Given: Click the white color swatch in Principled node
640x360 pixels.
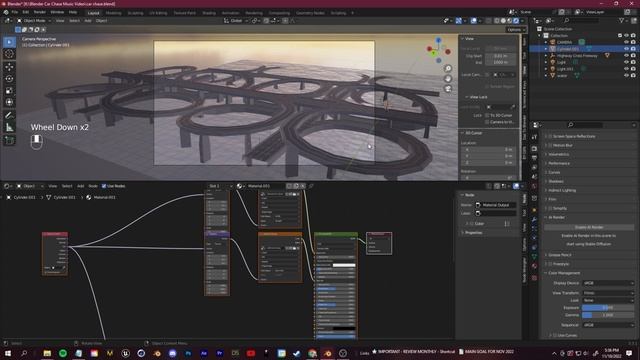Looking at the screenshot, I should [x=344, y=265].
